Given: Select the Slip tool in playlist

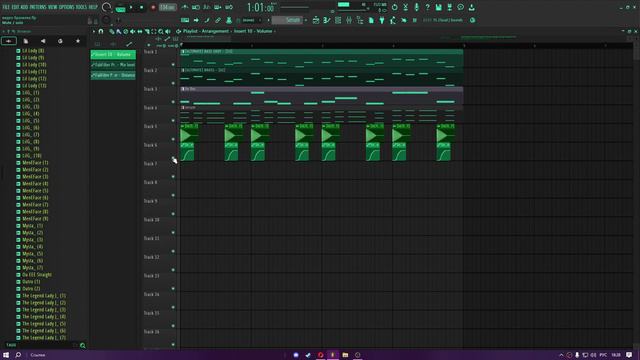Looking at the screenshot, I should pyautogui.click(x=140, y=31).
